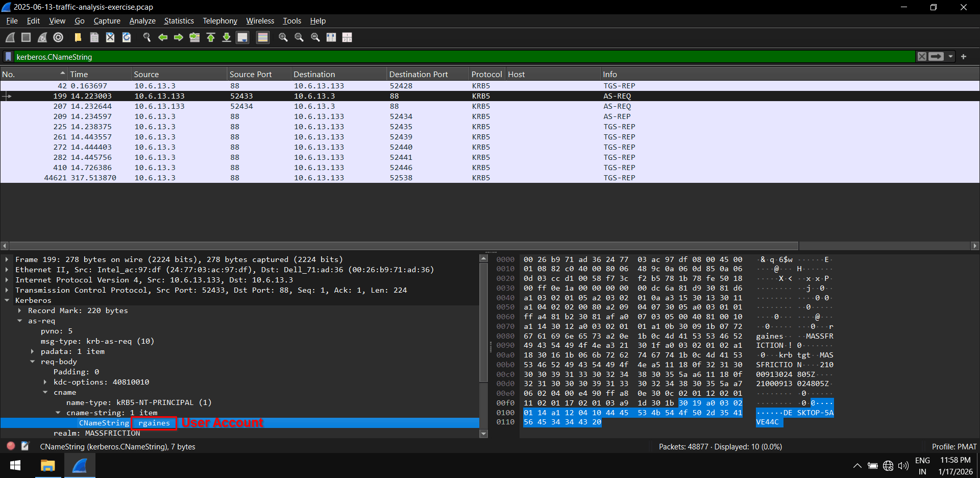
Task: Click the expert information red circle indicator
Action: tap(11, 446)
